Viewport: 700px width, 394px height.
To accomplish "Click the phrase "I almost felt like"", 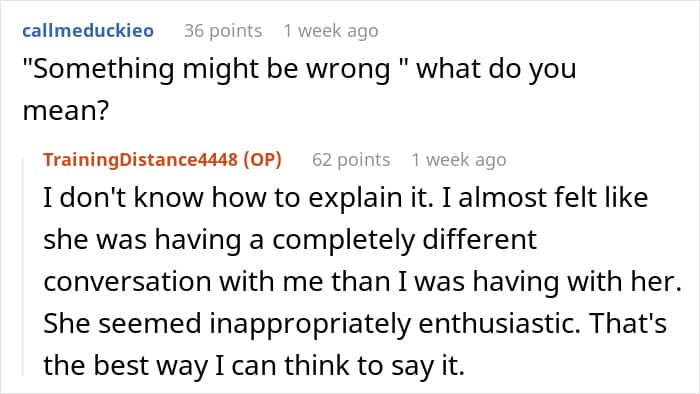I will click(x=545, y=198).
